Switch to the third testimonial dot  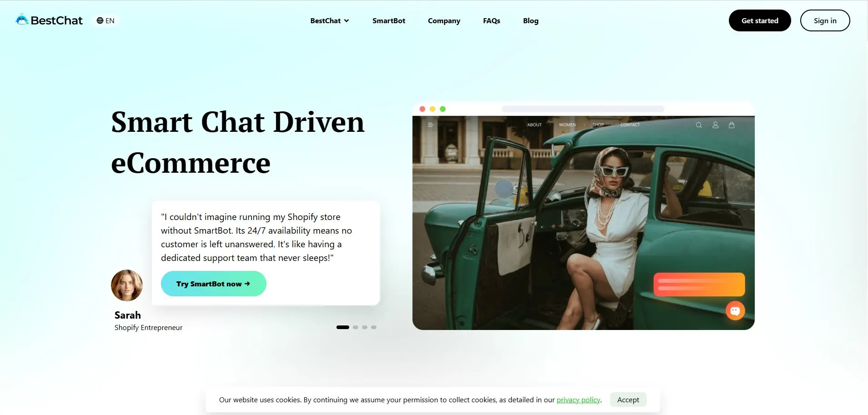click(365, 327)
